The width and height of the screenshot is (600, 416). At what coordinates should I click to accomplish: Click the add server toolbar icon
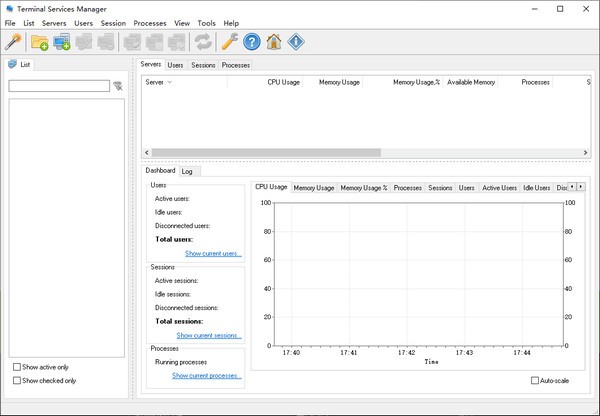pos(62,42)
